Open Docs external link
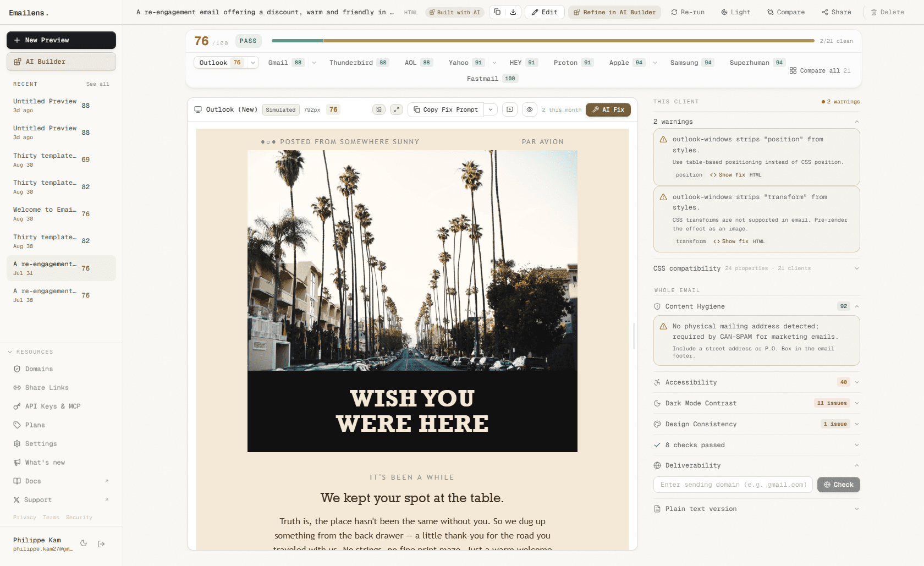924x566 pixels. coord(61,481)
